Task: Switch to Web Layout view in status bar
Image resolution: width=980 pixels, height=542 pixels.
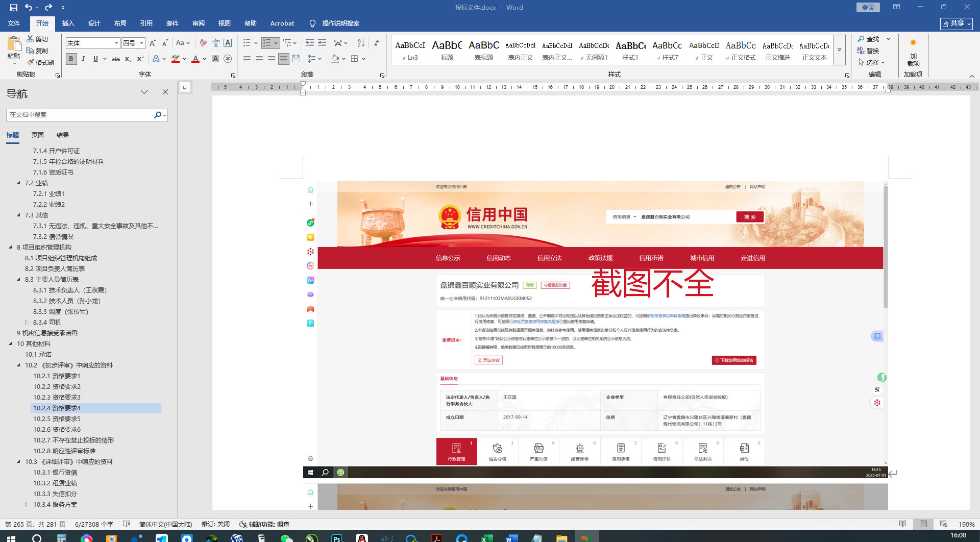Action: 944,524
